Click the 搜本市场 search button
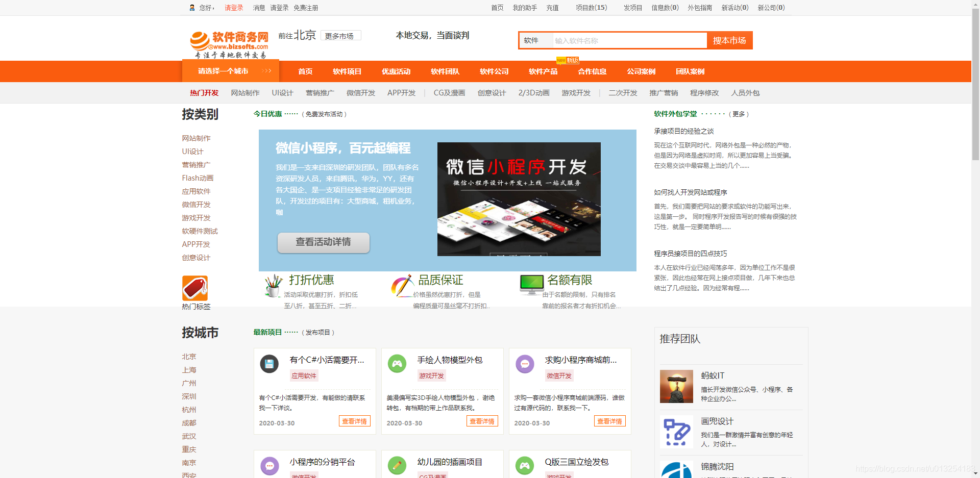 (x=729, y=40)
